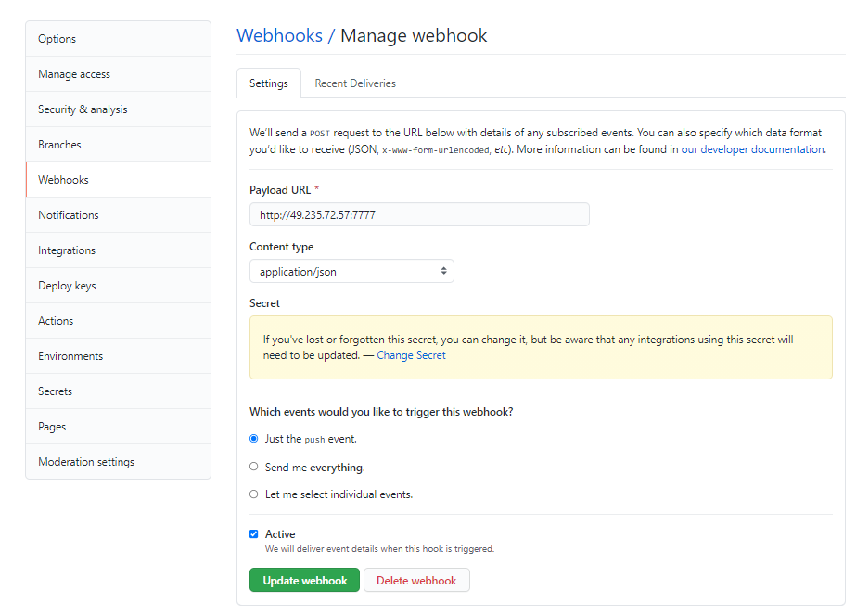Click the Update webhook button
Screen dimensions: 856x616
click(x=305, y=581)
